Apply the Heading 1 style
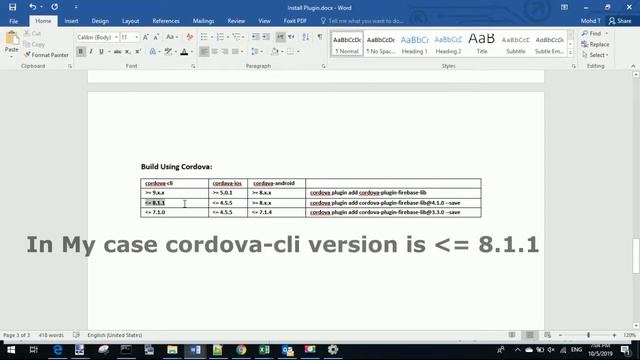Screen dimensions: 640x360 [x=414, y=44]
